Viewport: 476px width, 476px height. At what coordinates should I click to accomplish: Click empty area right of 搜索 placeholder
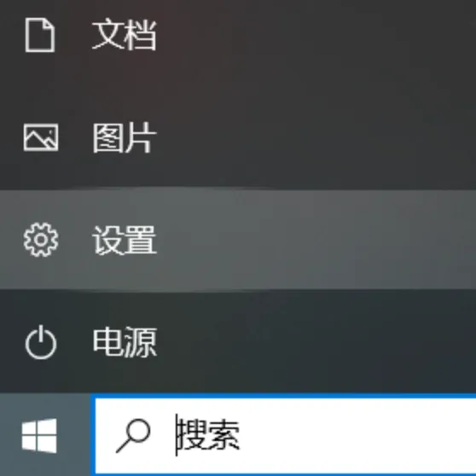(x=358, y=436)
